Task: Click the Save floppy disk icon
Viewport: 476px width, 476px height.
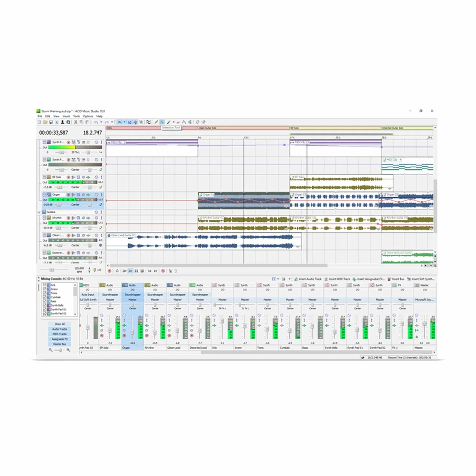Action: (51, 122)
